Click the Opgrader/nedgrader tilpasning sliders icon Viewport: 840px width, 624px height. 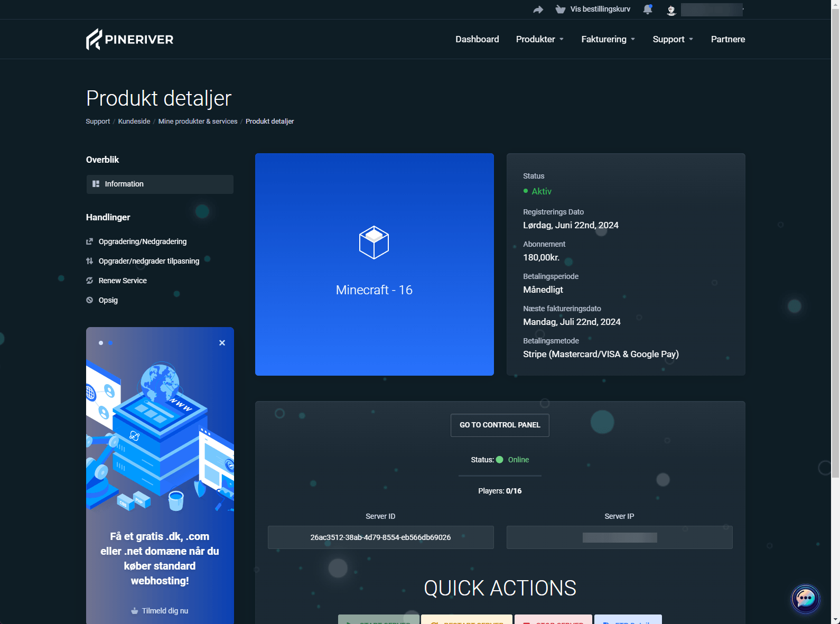(89, 261)
